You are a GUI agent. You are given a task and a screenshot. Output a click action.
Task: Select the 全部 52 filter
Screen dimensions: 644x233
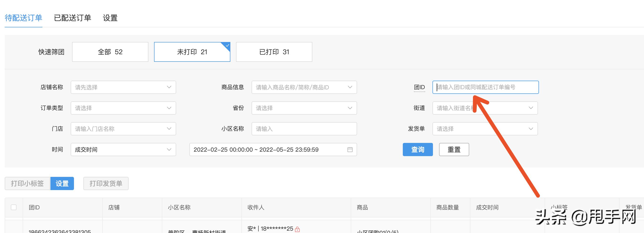click(x=110, y=52)
